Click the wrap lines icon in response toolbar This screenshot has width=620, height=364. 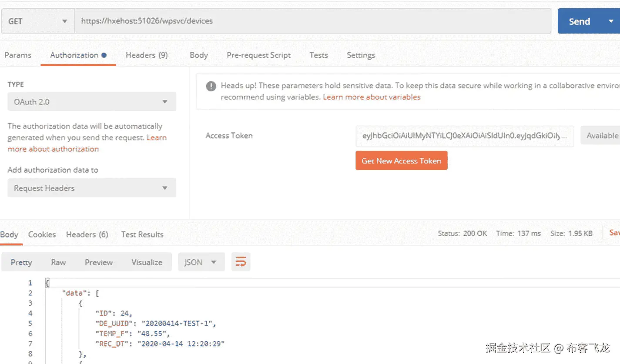241,262
